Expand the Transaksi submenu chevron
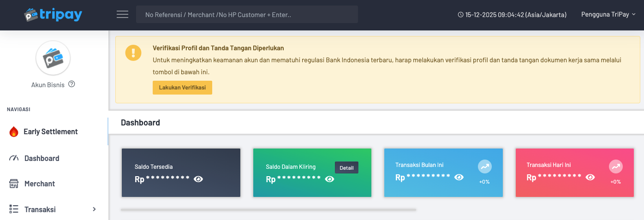This screenshot has height=220, width=644. (x=94, y=209)
